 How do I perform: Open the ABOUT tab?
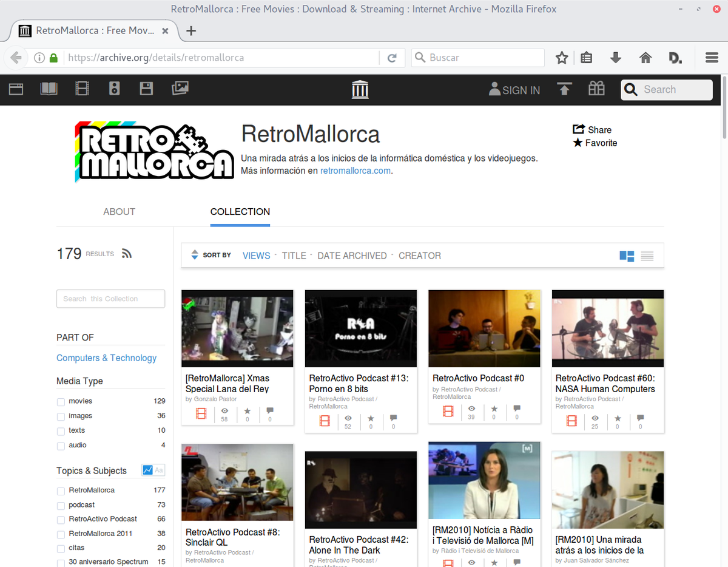click(x=119, y=211)
